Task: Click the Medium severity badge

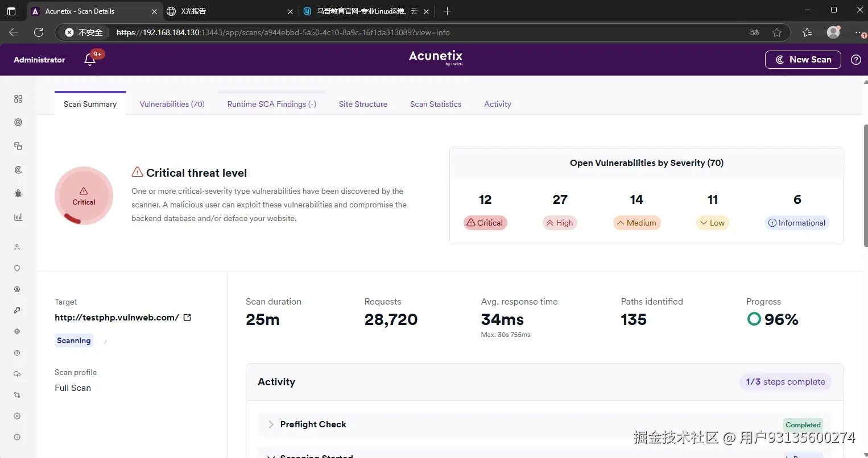Action: 637,223
